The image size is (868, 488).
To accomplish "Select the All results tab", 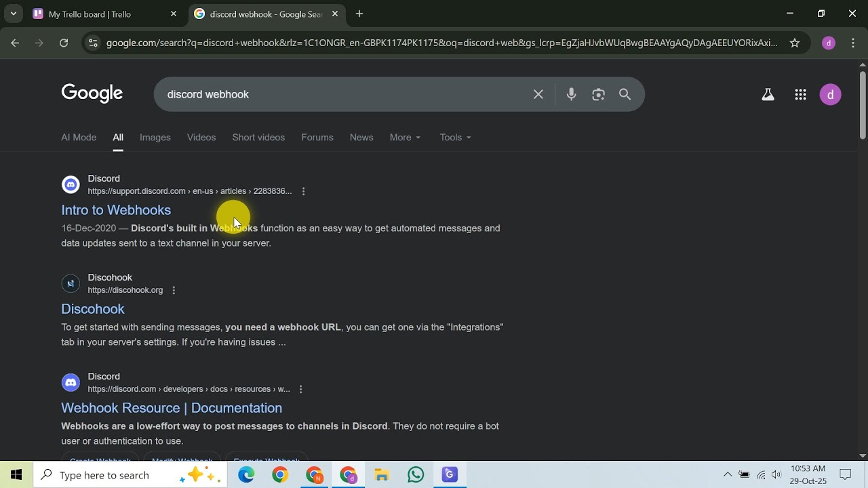I will coord(118,137).
